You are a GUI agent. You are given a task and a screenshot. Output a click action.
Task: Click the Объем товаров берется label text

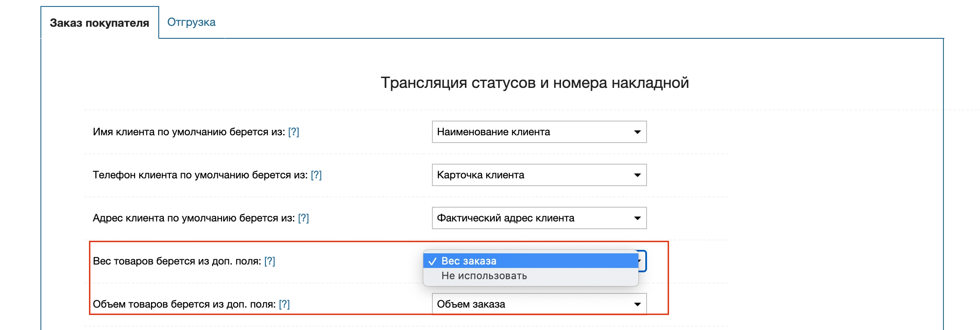pos(184,304)
